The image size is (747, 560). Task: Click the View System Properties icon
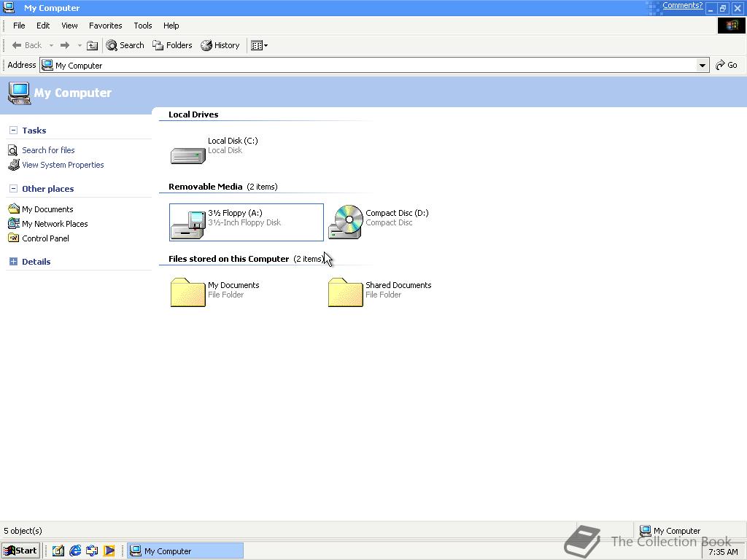(x=14, y=165)
